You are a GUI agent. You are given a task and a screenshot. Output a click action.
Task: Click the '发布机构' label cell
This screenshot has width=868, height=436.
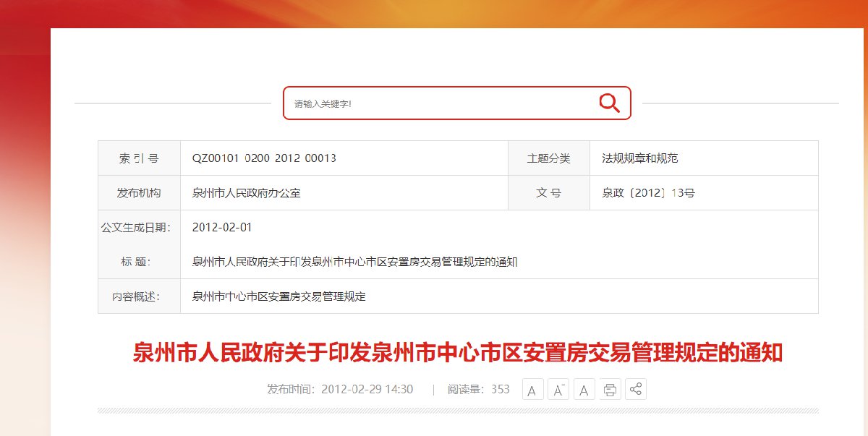[x=139, y=193]
